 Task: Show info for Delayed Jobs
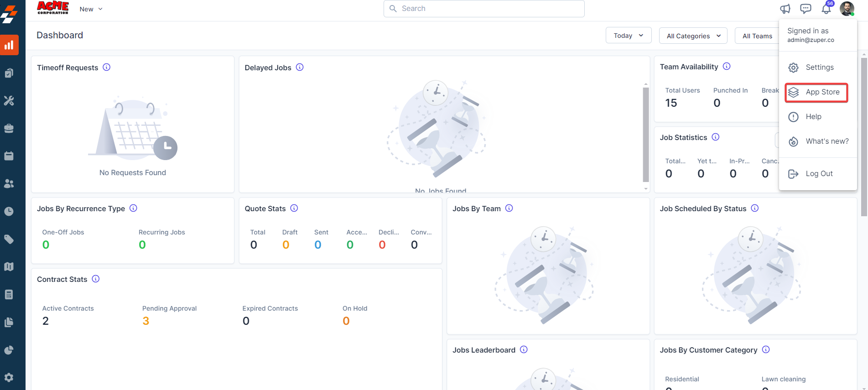[x=300, y=67]
